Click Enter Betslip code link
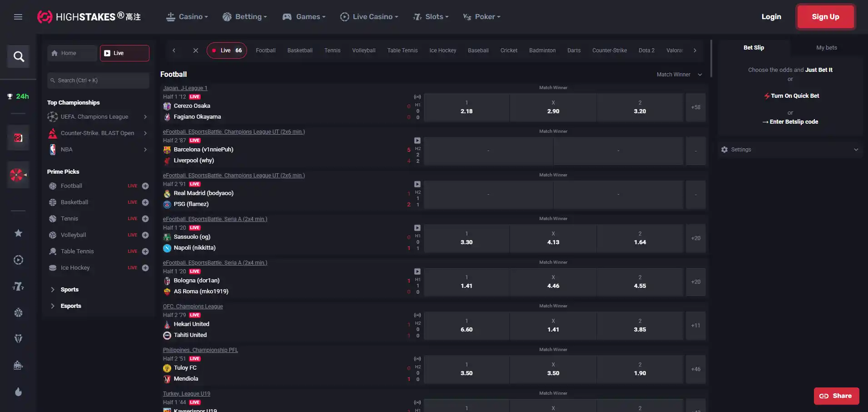This screenshot has height=412, width=868. (x=790, y=122)
